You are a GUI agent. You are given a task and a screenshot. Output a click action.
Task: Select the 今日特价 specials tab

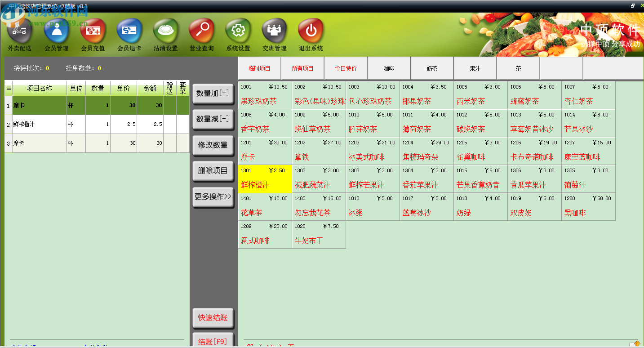pos(346,68)
